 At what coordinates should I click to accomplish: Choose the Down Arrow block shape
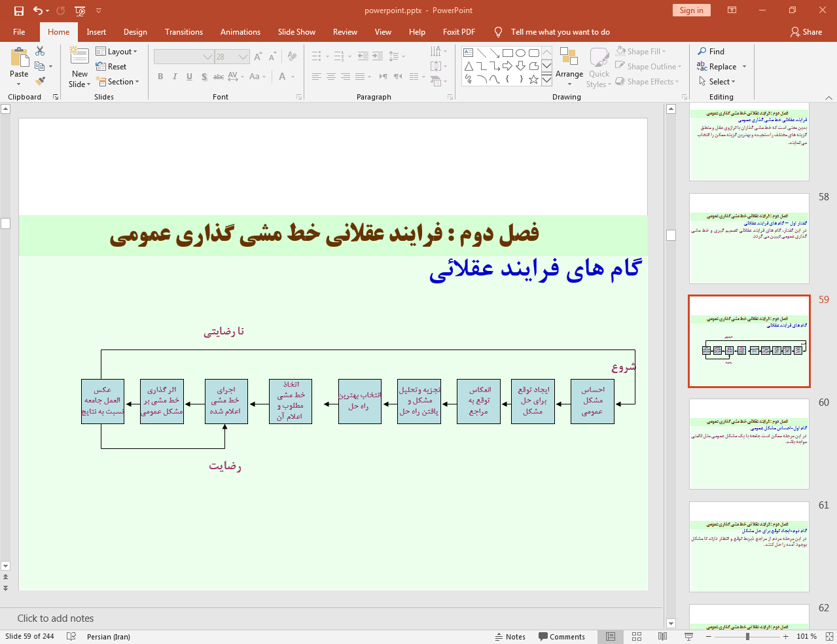(521, 66)
